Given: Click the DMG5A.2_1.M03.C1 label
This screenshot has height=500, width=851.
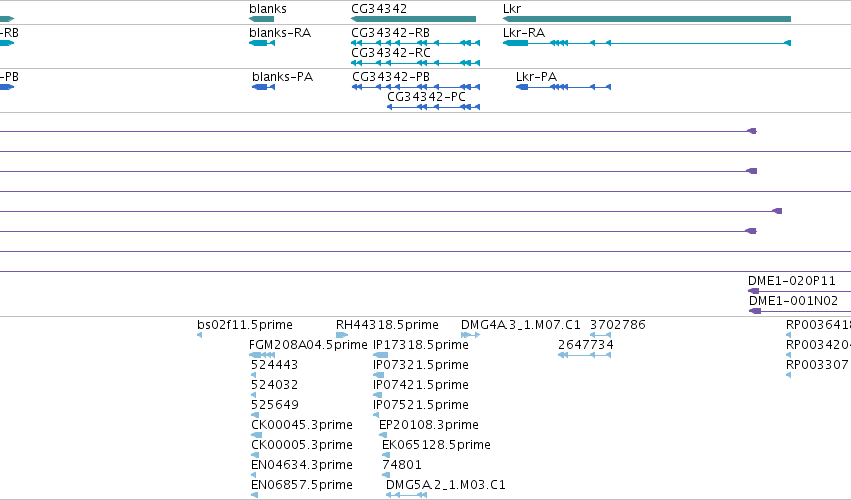Looking at the screenshot, I should tap(446, 485).
